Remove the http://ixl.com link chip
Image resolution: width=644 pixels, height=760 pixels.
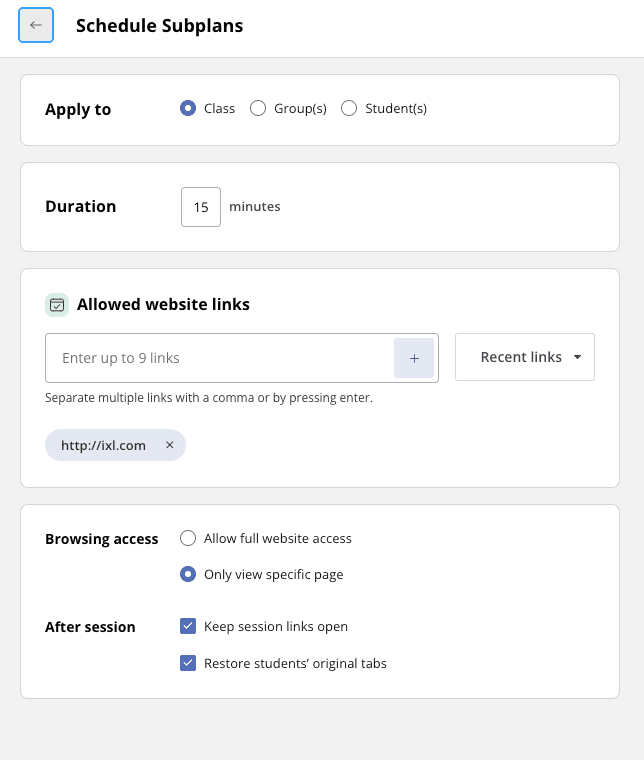pyautogui.click(x=169, y=446)
